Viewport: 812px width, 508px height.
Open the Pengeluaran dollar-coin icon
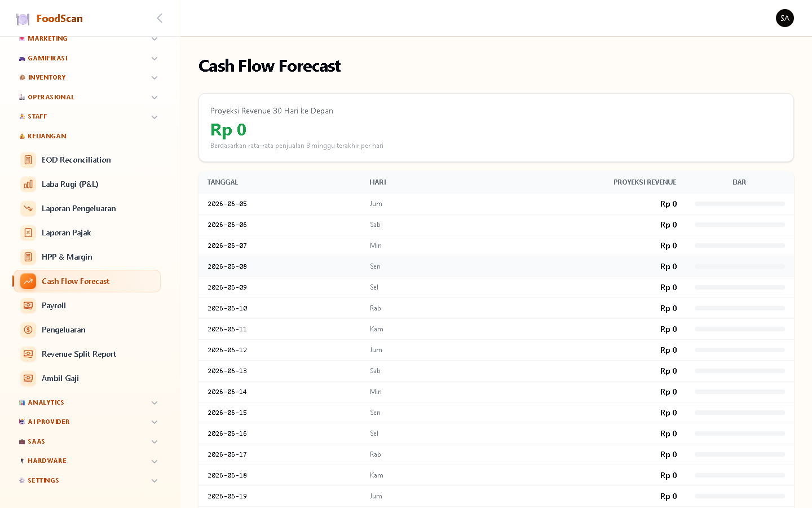[x=28, y=330]
